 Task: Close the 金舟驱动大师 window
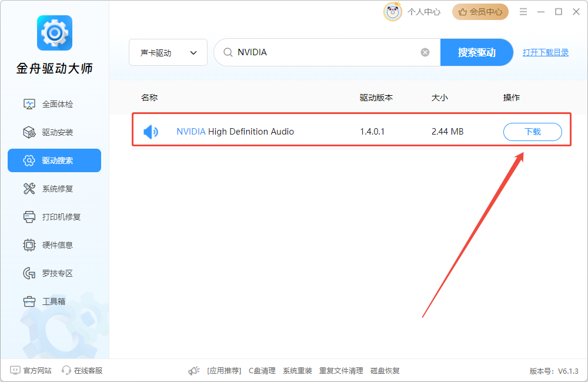576,12
